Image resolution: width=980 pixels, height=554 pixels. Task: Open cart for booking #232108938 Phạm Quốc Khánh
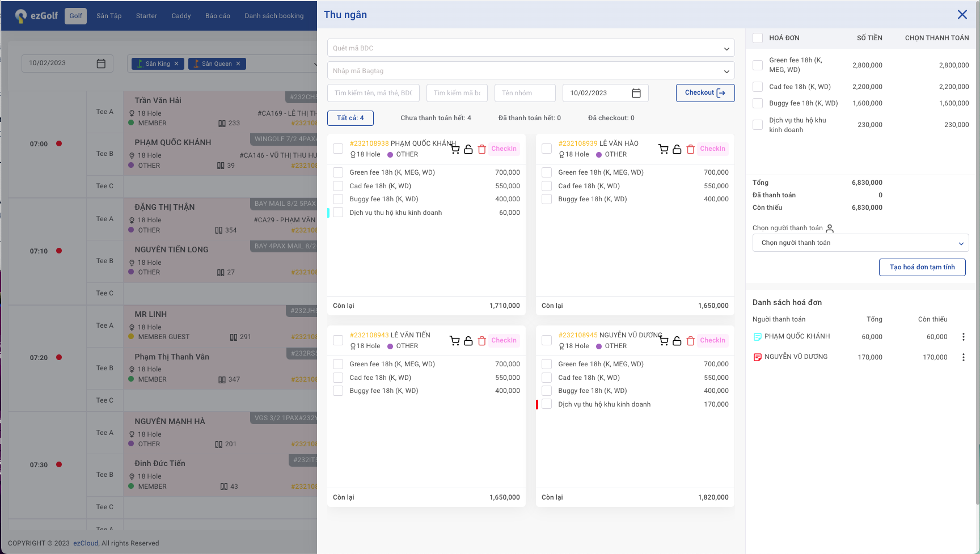pos(455,149)
